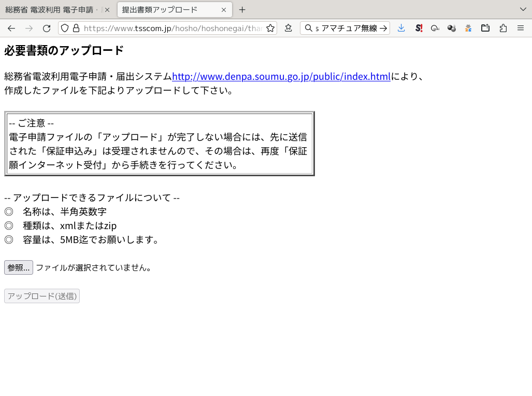Click the browser back arrow
The width and height of the screenshot is (532, 396).
(11, 29)
